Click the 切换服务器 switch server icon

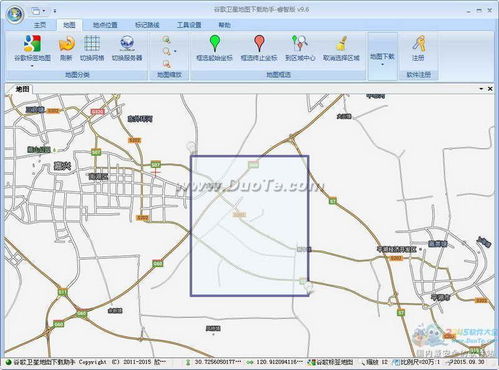[127, 43]
